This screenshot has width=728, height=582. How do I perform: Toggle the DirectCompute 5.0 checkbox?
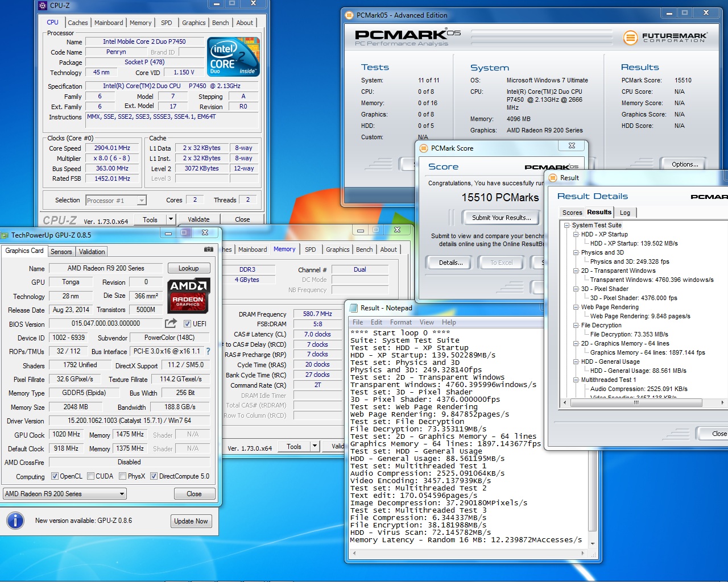click(x=154, y=476)
